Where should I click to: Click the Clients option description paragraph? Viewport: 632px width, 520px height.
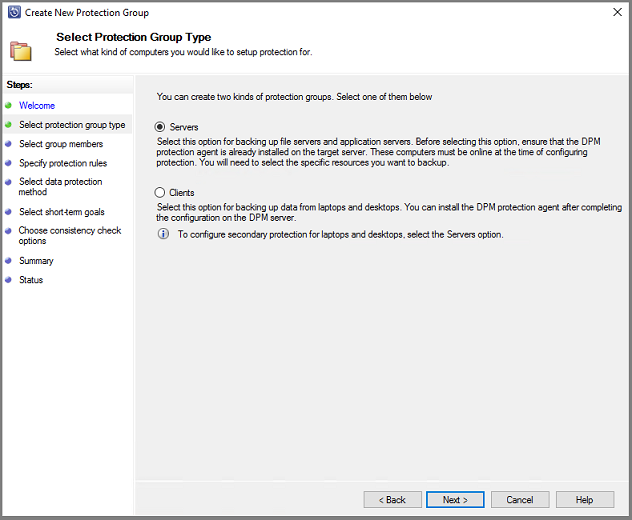tap(389, 212)
